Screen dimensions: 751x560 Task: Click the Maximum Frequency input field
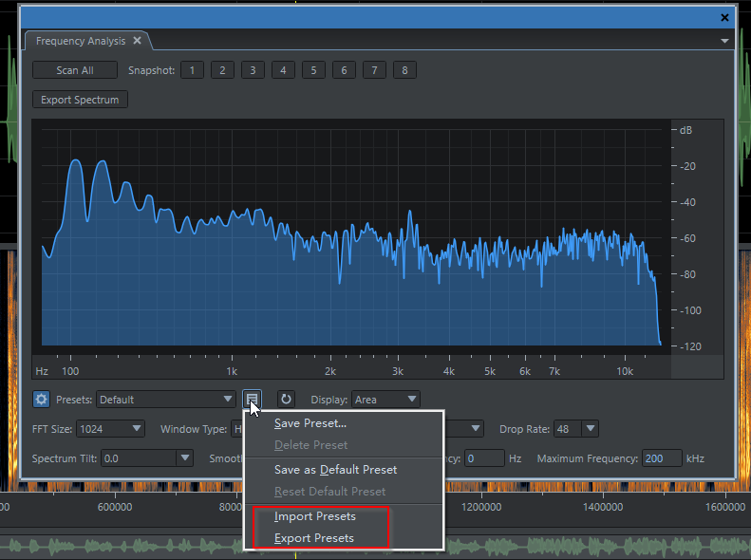click(661, 458)
